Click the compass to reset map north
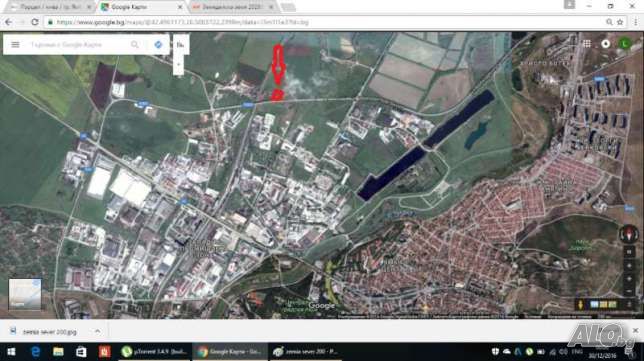Screen dimensions: 644x361 tap(628, 234)
